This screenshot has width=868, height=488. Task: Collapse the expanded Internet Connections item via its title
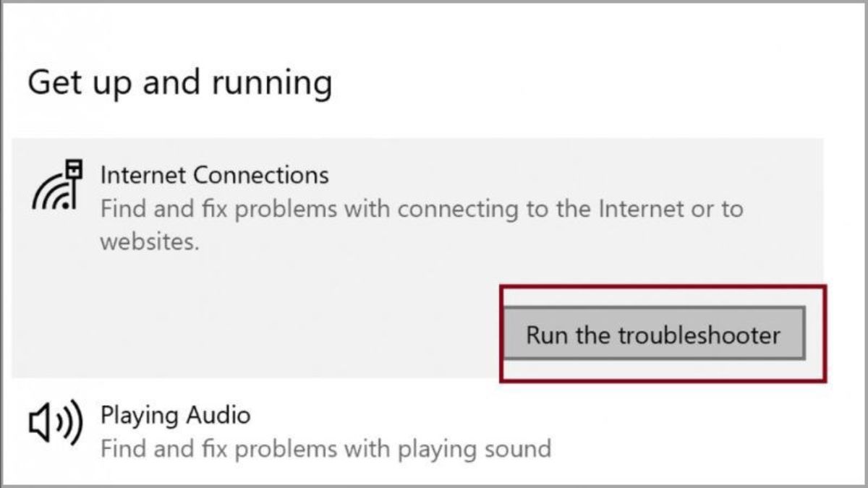point(214,175)
